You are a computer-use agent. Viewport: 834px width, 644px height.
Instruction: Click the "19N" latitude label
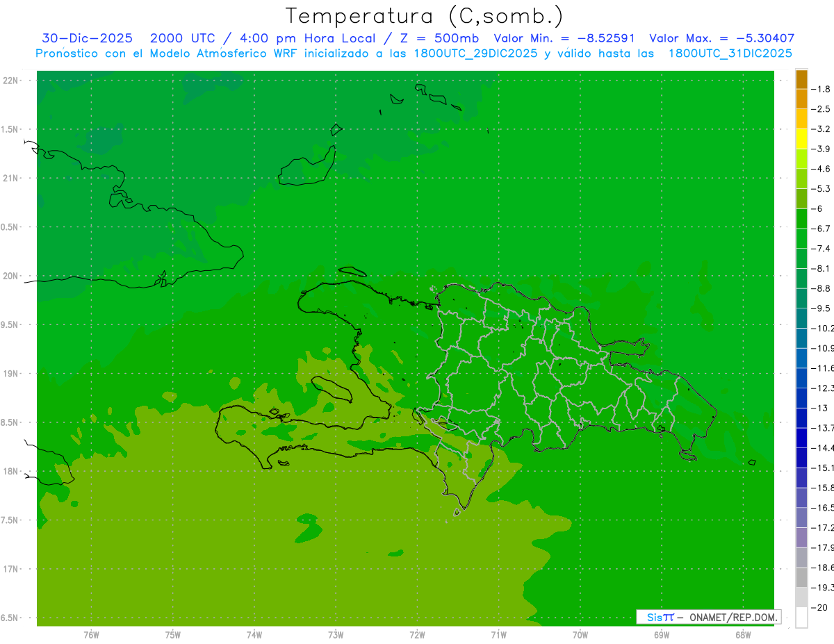pyautogui.click(x=10, y=374)
